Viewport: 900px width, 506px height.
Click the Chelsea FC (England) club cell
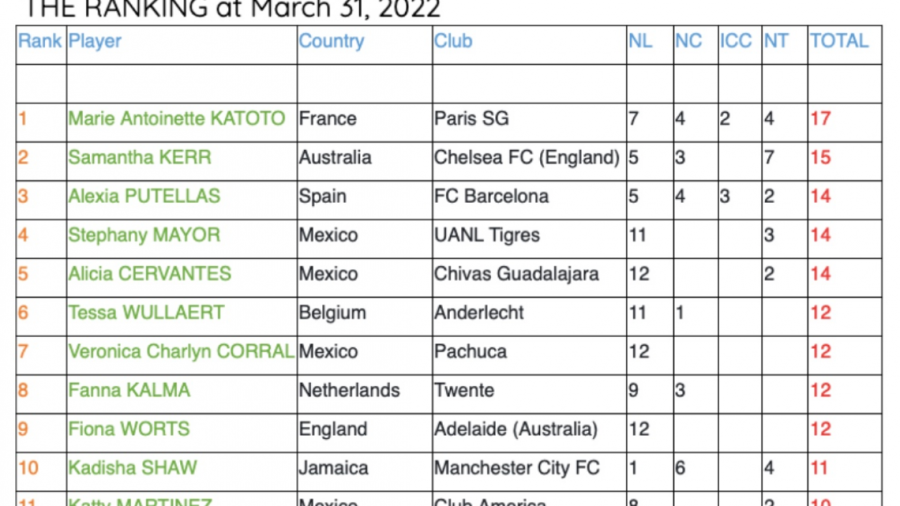527,157
